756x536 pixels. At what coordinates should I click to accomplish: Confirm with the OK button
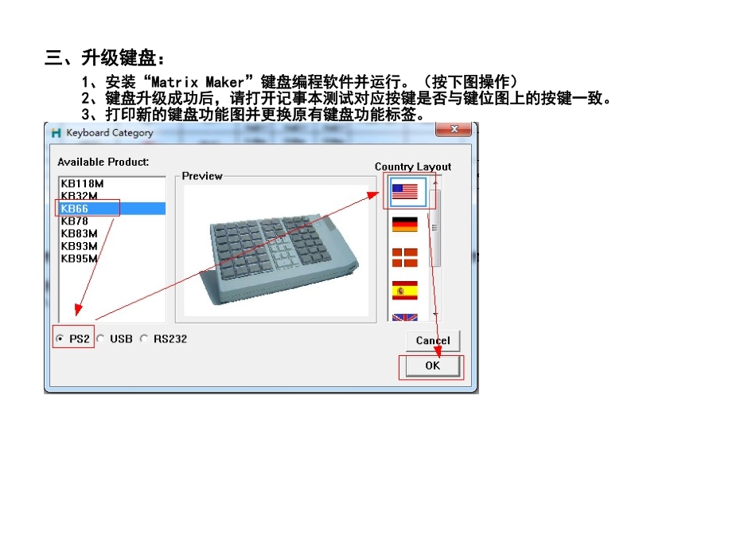[x=432, y=366]
